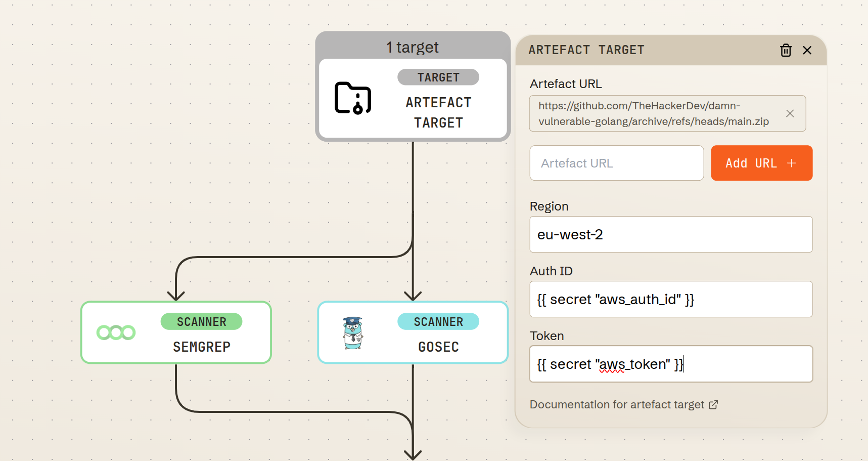This screenshot has height=461, width=868.
Task: Select the SEMGREP scanner node
Action: click(x=176, y=332)
